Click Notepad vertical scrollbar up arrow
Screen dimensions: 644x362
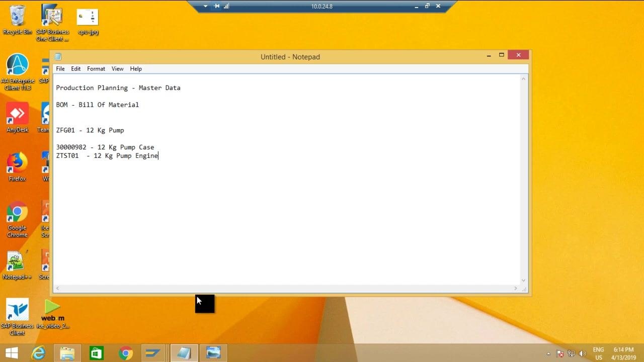[x=524, y=79]
